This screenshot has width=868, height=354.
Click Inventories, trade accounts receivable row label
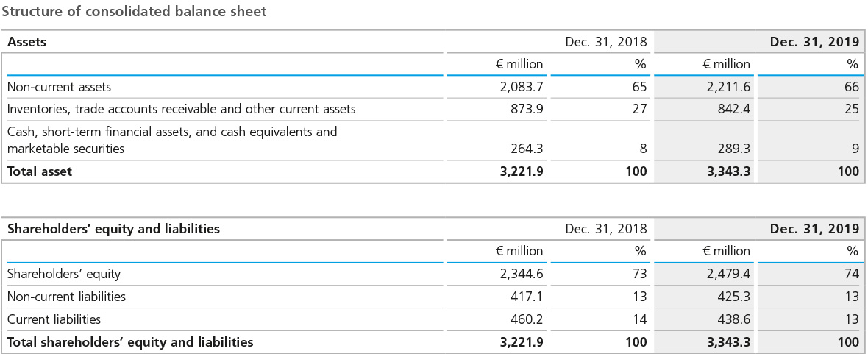(x=181, y=109)
